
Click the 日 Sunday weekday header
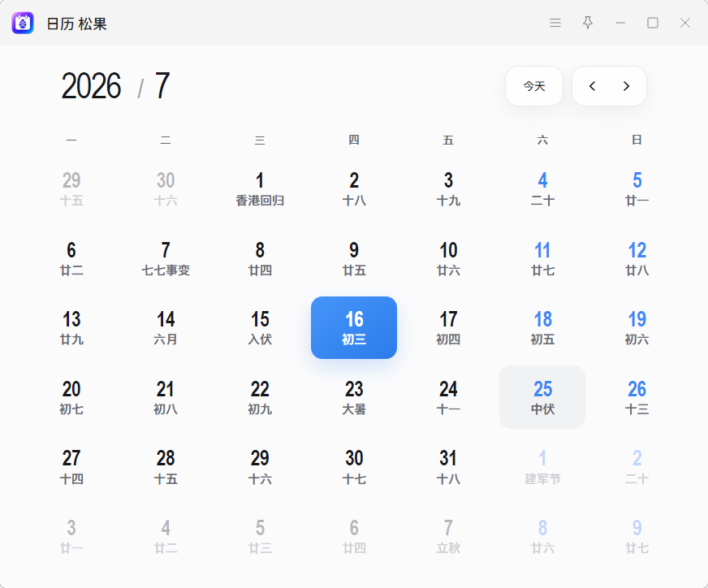pos(637,140)
